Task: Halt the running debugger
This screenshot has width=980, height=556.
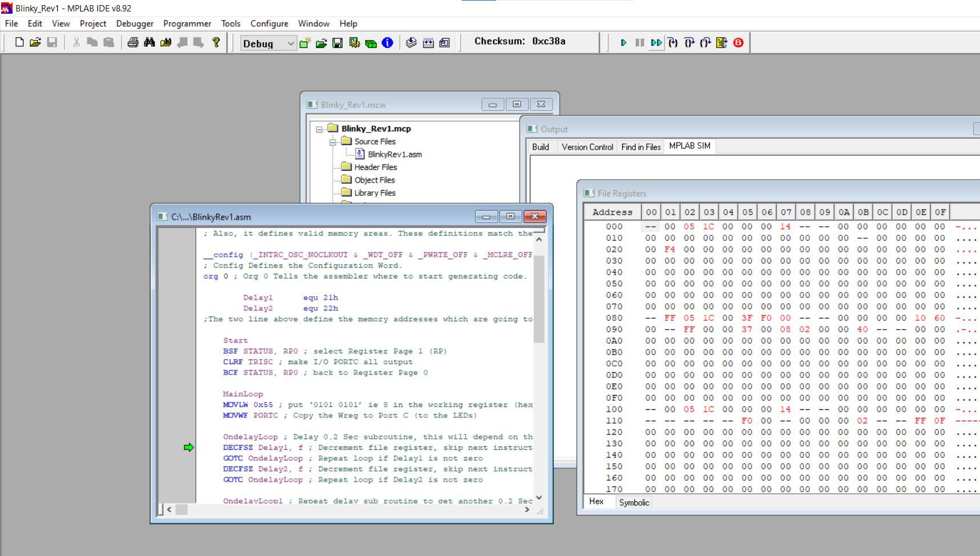Action: (x=639, y=42)
